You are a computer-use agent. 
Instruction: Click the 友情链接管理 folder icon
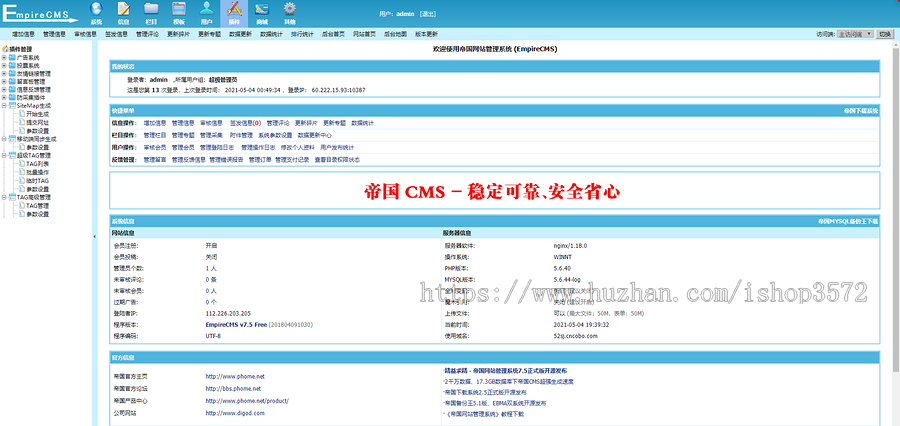[13, 73]
